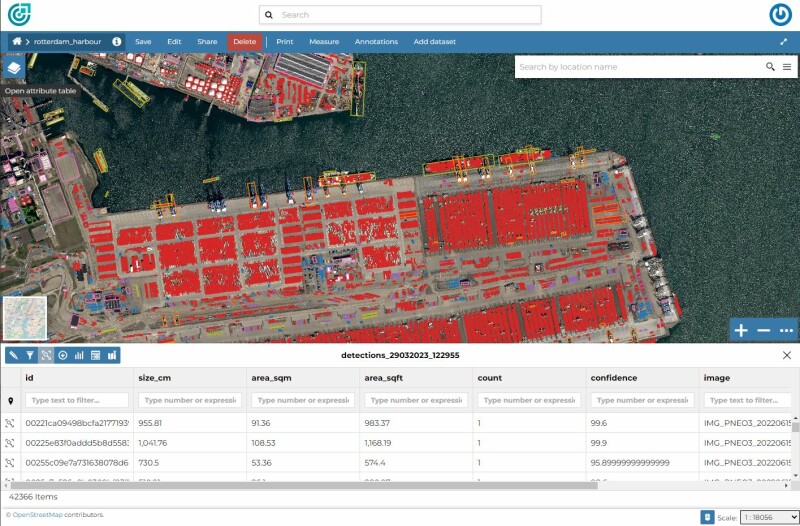Open the Annotations menu item
The height and width of the screenshot is (526, 800).
pos(376,42)
